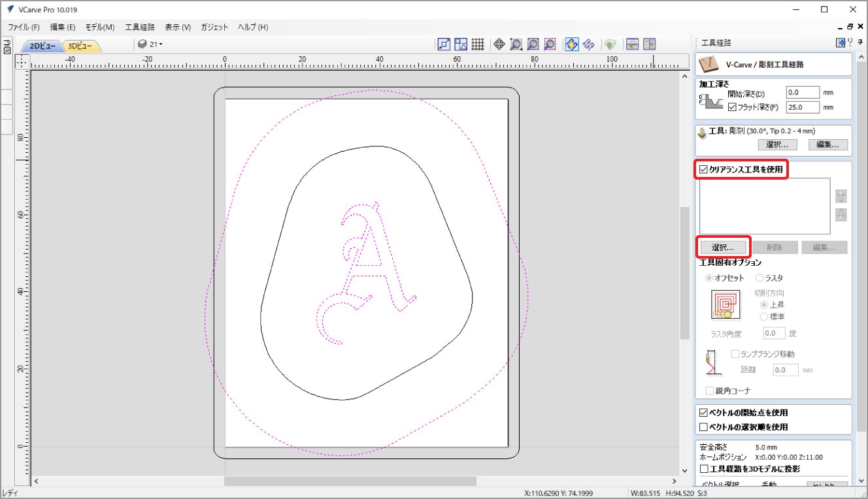Expand the collapsed 作図 side panel tab
This screenshot has height=499, width=868.
click(x=7, y=46)
